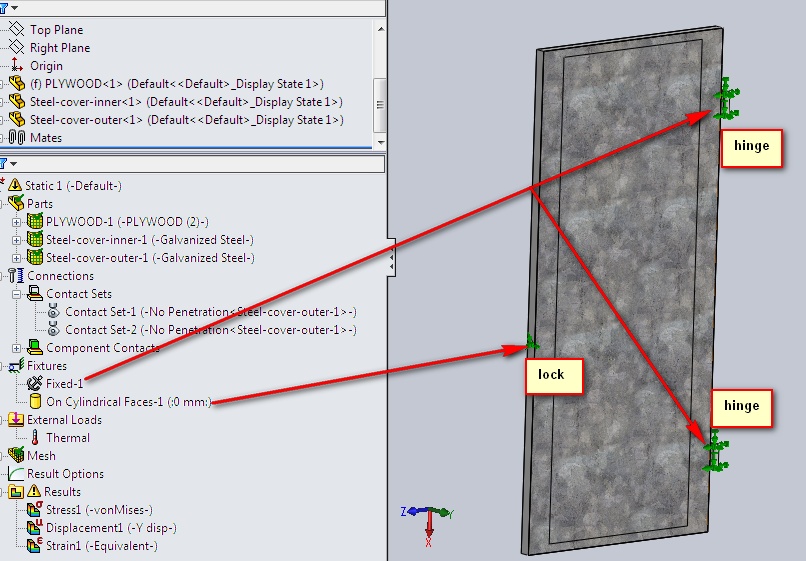Screen dimensions: 806x561
Task: Click the On Cylindrical Faces-1 cylinder icon
Action: point(35,401)
